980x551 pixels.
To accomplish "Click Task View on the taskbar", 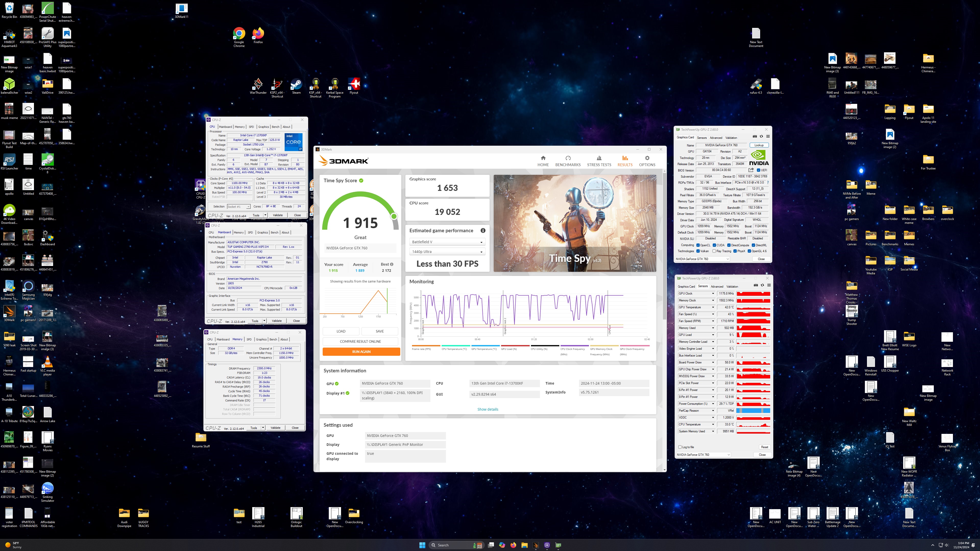I will 491,545.
